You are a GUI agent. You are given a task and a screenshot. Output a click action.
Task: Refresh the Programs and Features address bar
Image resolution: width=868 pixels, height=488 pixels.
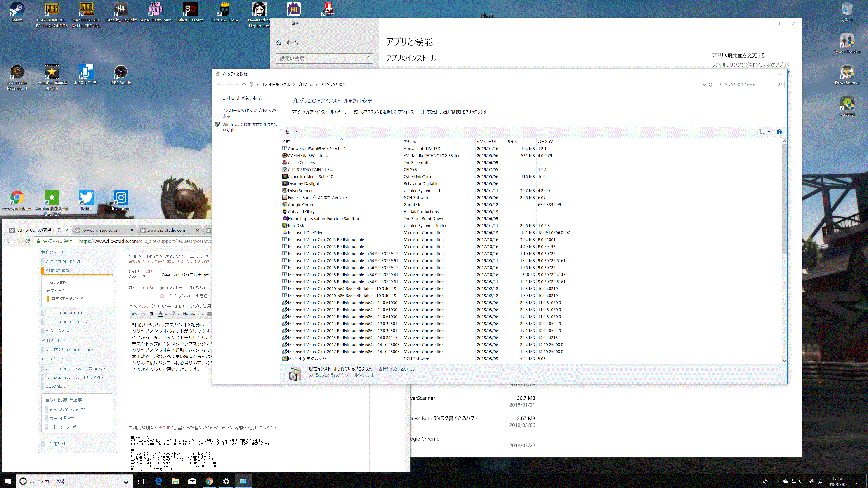pyautogui.click(x=710, y=84)
